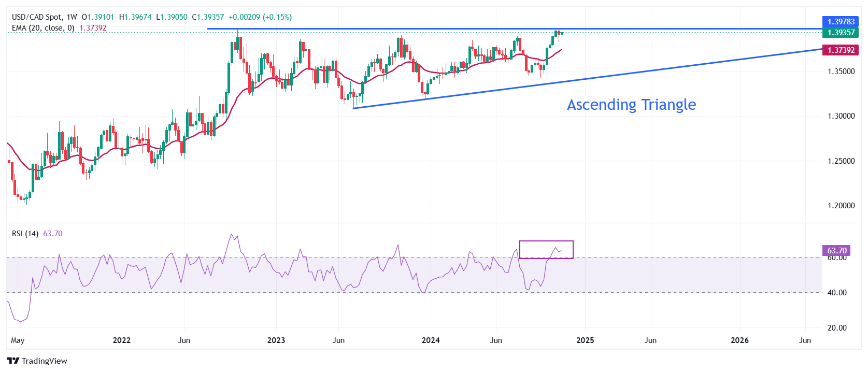The image size is (868, 372).
Task: Click the green 1.39357 current price label
Action: pos(841,33)
